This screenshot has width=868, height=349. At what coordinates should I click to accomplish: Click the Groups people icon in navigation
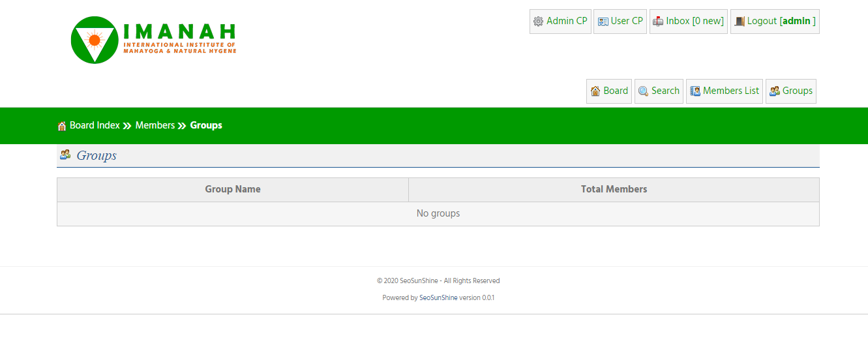[x=775, y=91]
